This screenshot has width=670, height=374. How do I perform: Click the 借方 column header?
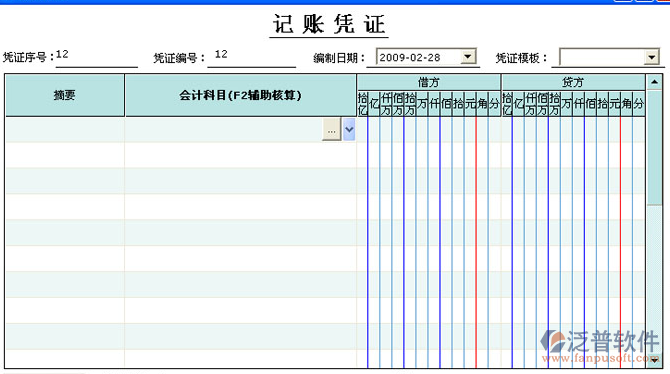tap(429, 82)
